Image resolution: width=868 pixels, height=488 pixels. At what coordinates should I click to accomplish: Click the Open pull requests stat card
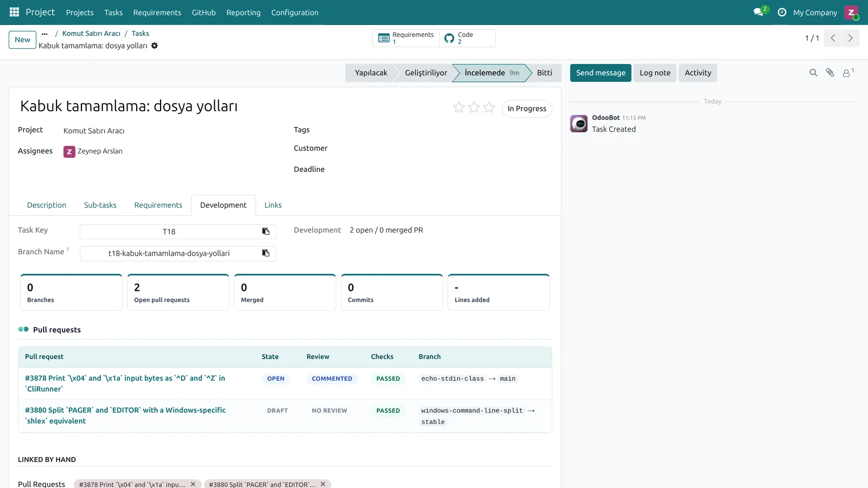pos(178,292)
